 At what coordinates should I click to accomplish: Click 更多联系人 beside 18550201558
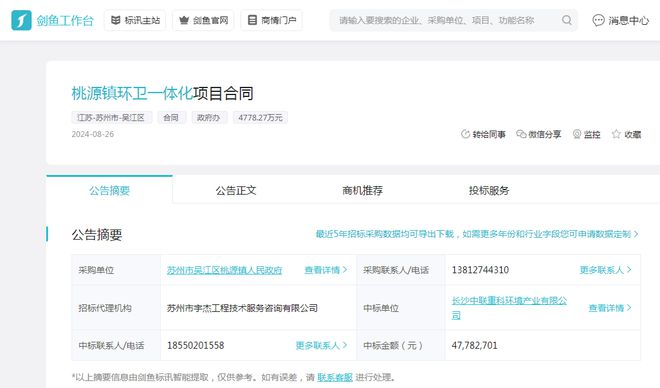(321, 345)
